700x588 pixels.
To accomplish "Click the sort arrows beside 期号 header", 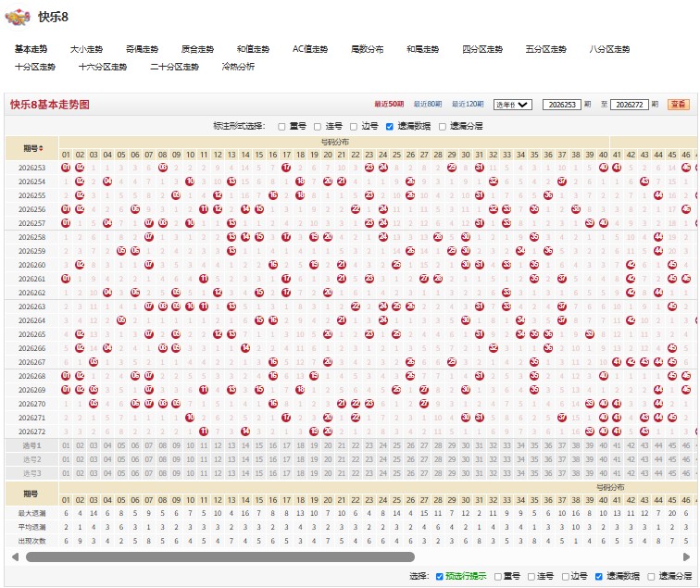I will point(41,148).
